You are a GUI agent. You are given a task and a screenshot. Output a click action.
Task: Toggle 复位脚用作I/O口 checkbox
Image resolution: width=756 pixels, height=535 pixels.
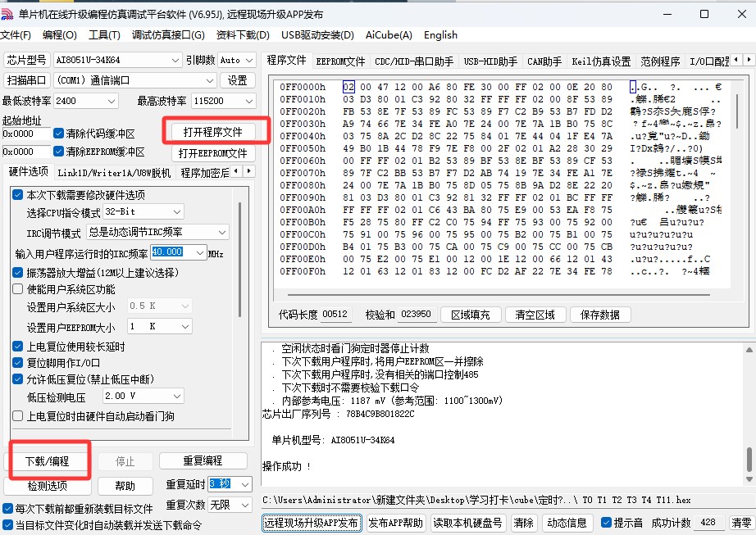coord(18,363)
